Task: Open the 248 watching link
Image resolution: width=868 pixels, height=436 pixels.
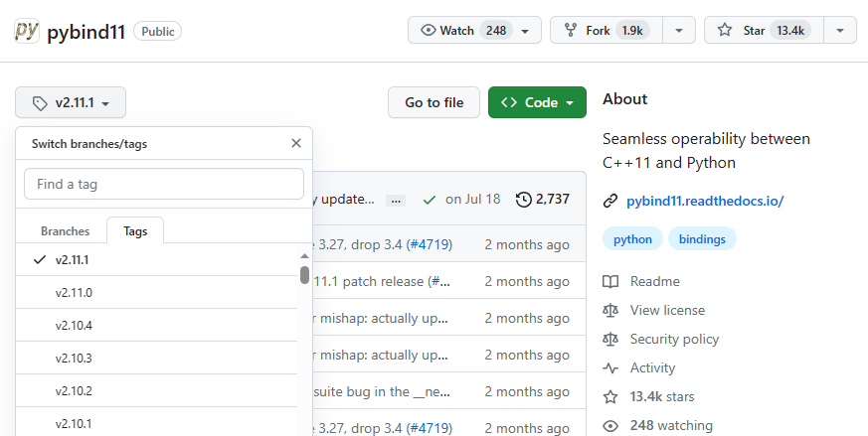Action: (x=671, y=425)
